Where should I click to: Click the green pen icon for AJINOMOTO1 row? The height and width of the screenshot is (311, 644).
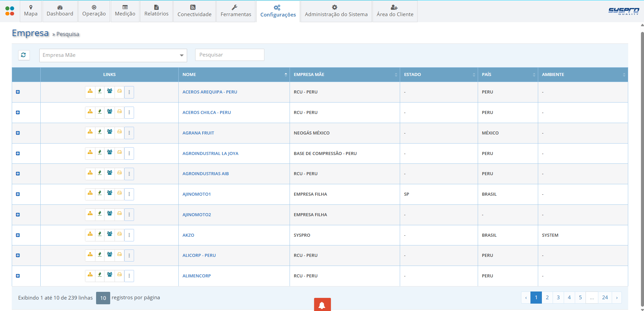coord(100,193)
